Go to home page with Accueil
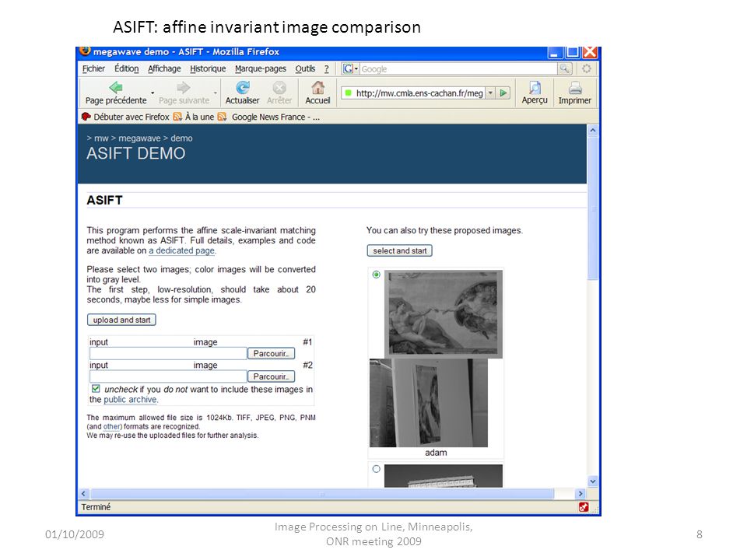 (x=317, y=88)
